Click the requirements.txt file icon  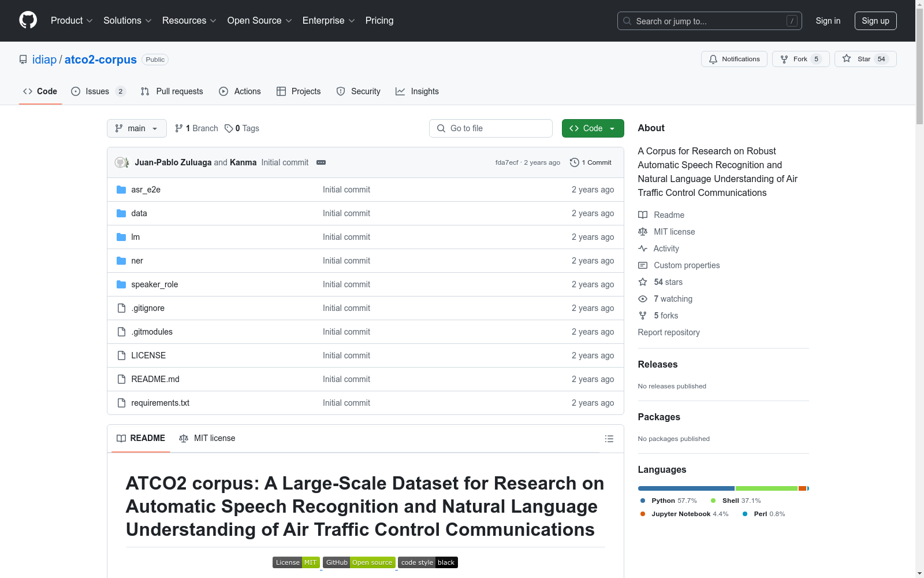121,403
